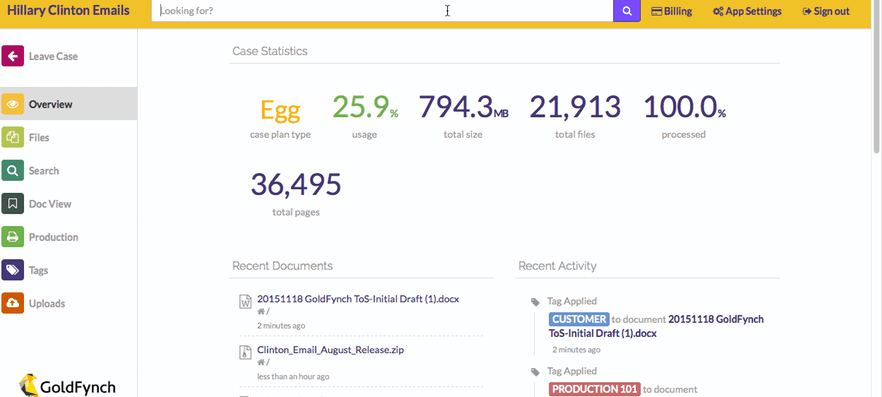
Task: Open Search label in sidebar
Action: pos(44,170)
